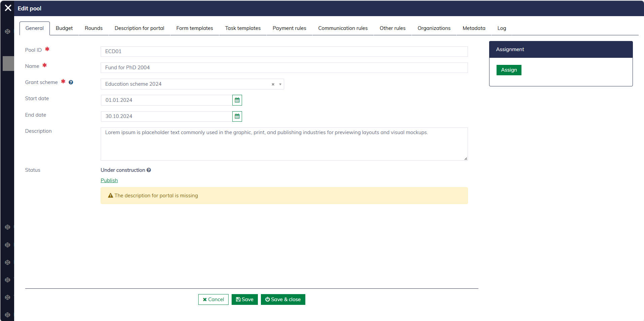Open the Start date calendar picker
644x321 pixels.
[237, 100]
